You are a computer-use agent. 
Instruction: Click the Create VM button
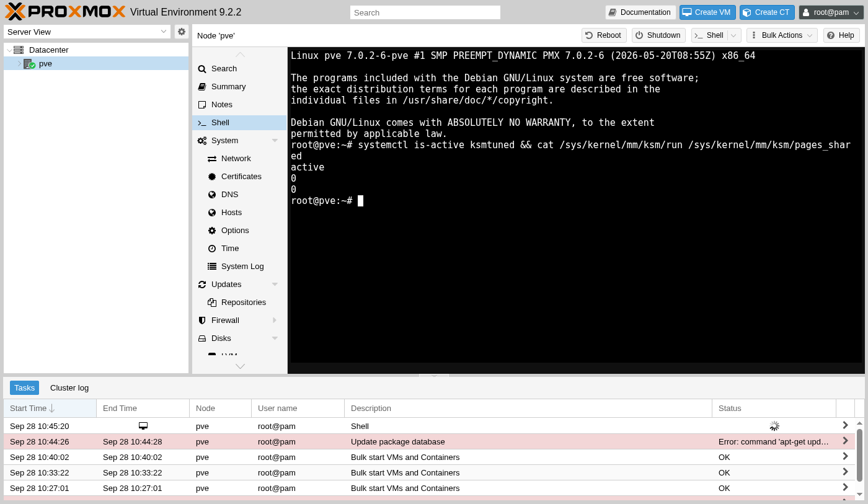tap(707, 12)
